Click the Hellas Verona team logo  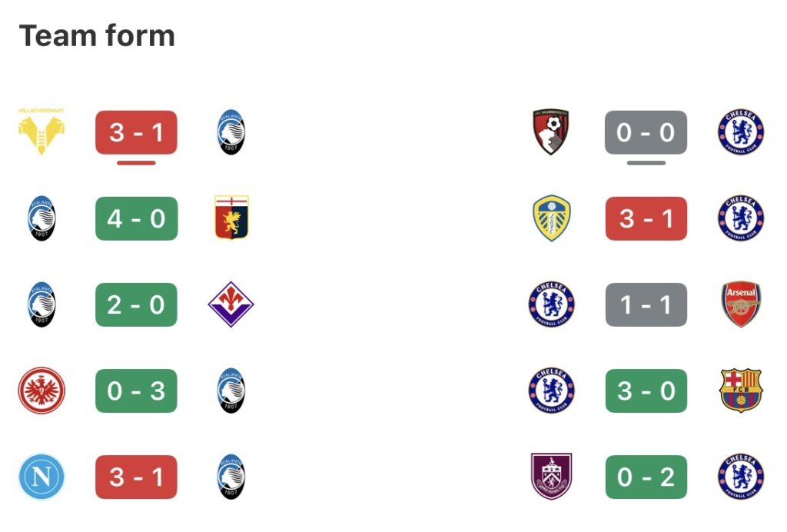point(42,132)
